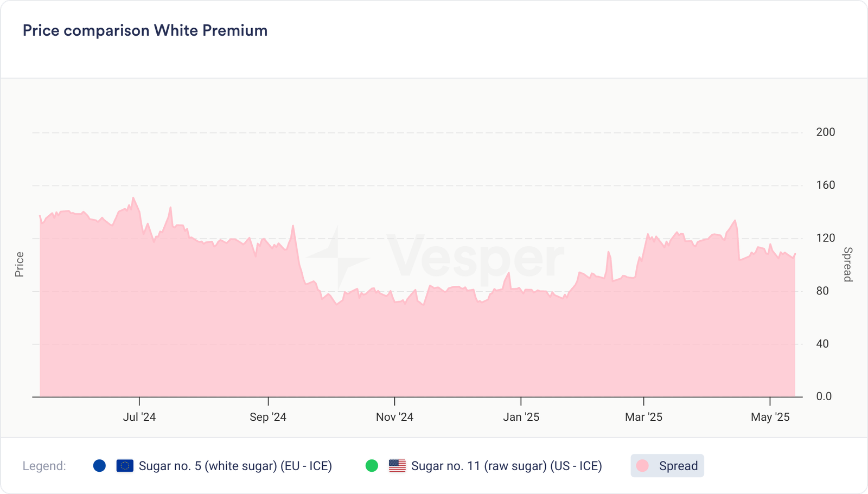Click the 200 value on spread axis

coord(825,132)
